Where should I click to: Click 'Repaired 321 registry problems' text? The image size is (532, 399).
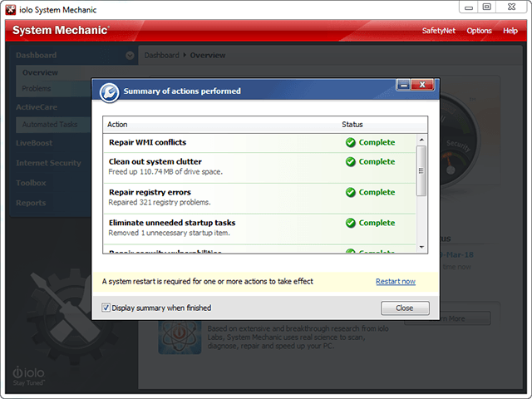click(x=160, y=202)
